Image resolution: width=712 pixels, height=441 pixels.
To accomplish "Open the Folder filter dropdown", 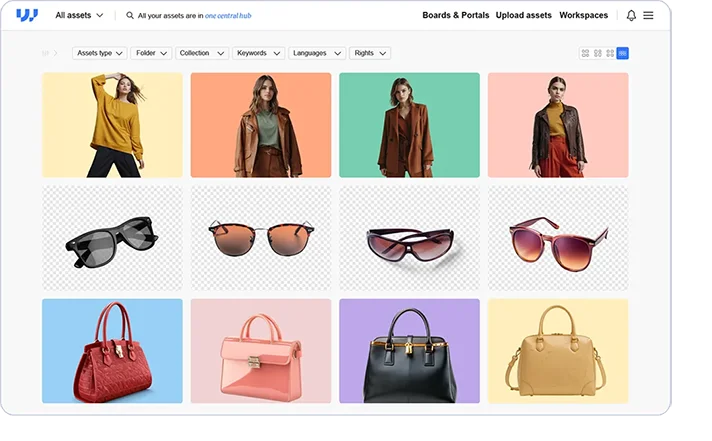I will [151, 53].
